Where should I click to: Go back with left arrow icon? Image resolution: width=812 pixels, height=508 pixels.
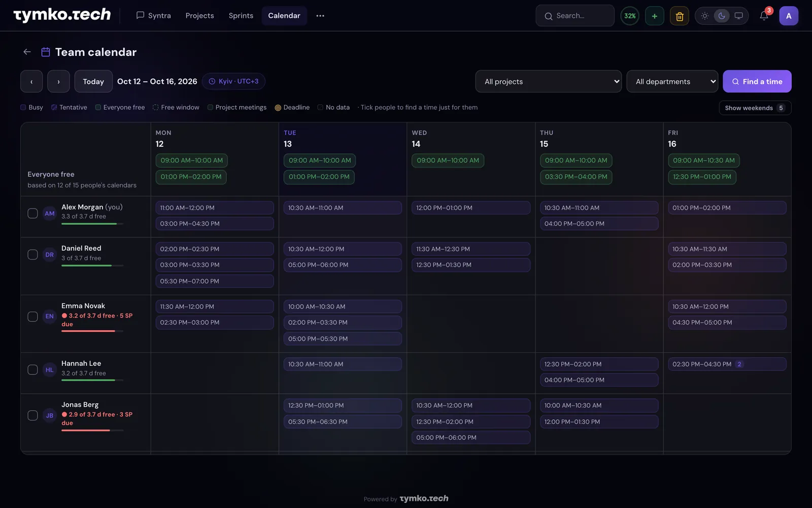[27, 52]
